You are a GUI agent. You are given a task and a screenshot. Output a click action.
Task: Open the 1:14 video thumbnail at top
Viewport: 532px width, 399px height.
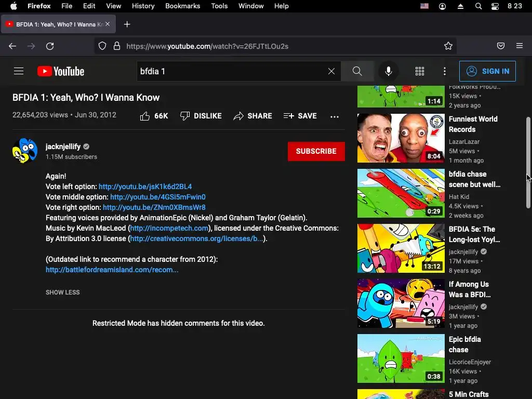pyautogui.click(x=401, y=97)
